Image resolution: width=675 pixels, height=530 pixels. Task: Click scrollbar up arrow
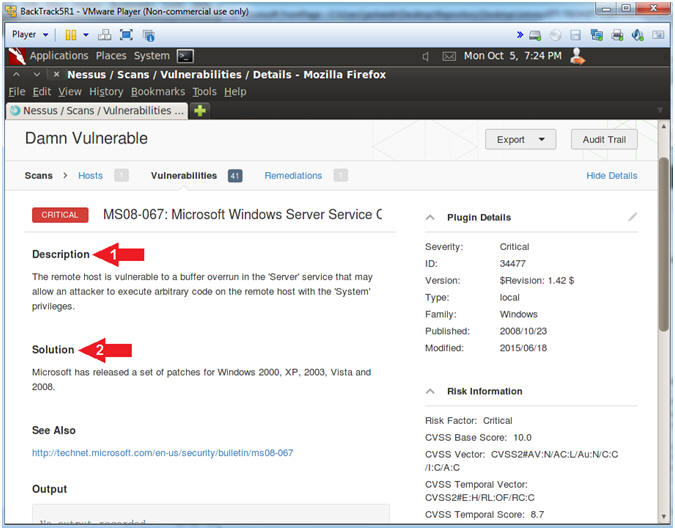point(664,127)
